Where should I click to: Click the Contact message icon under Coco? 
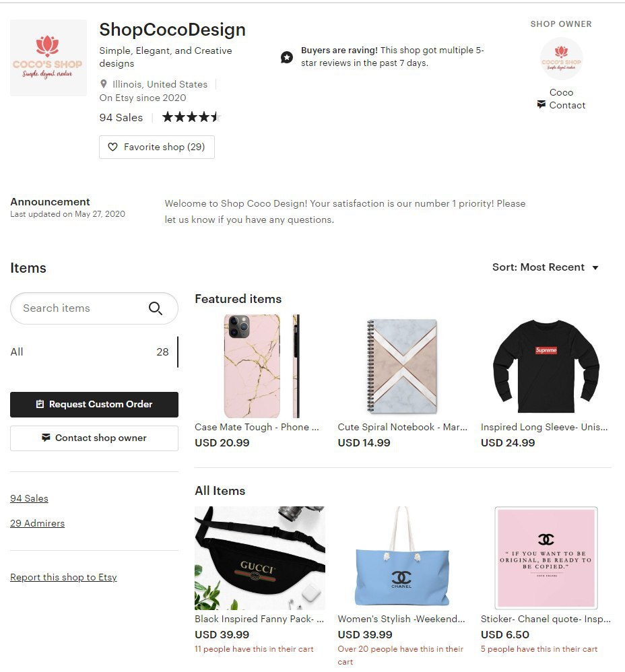[541, 104]
